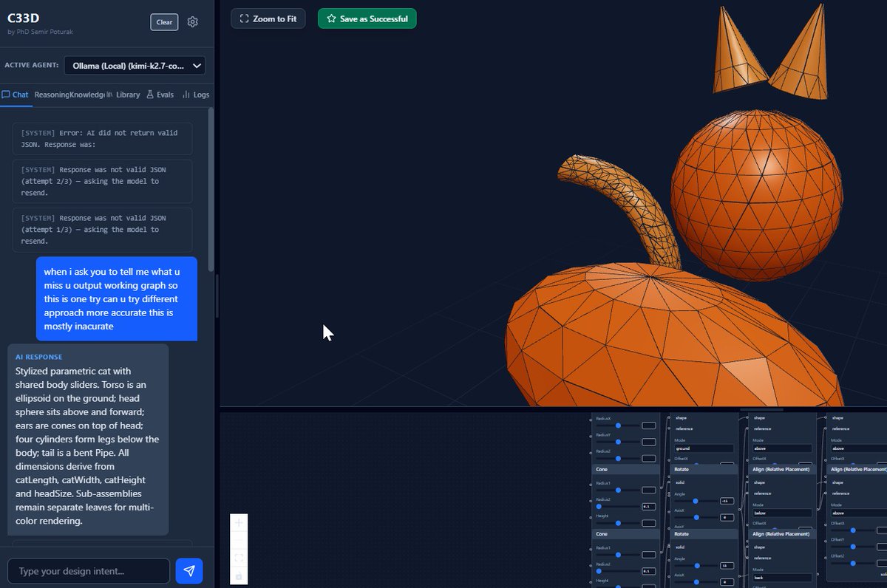
Task: Open the Mode dropdown set to ground
Action: [x=704, y=448]
